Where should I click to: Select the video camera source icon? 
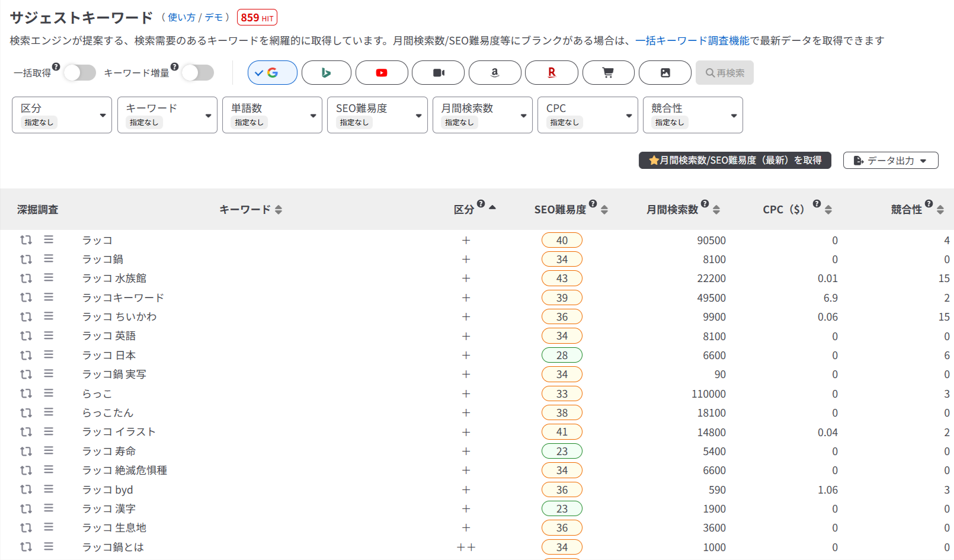[438, 73]
